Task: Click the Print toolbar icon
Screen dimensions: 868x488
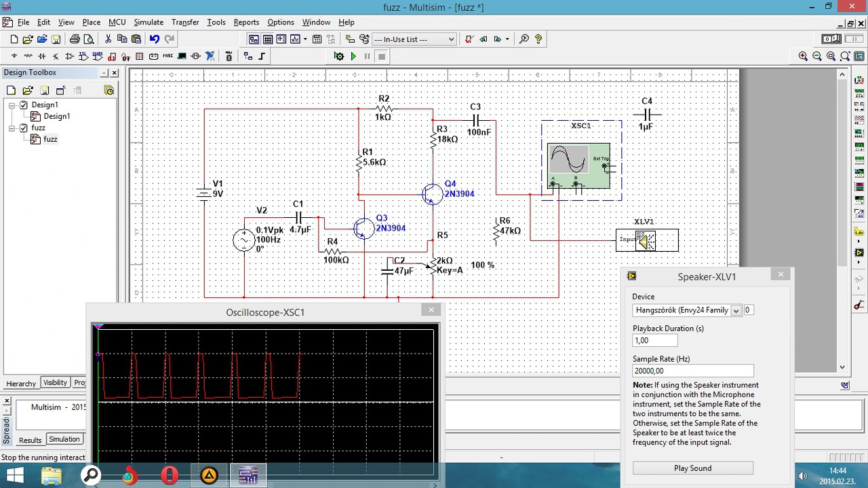Action: [75, 39]
